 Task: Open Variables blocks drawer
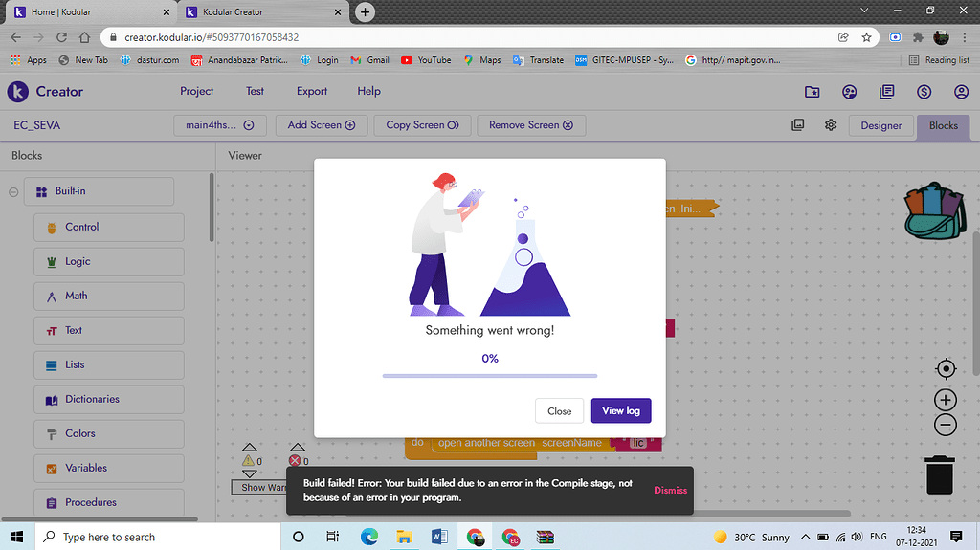pos(109,468)
